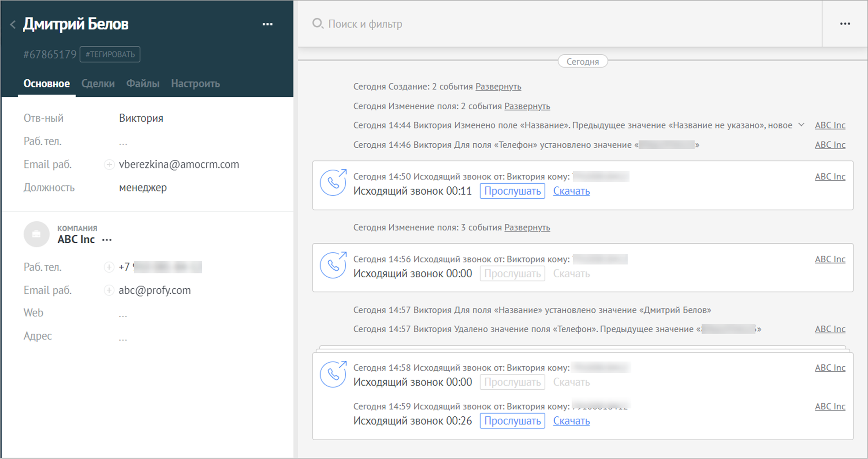Viewport: 868px width, 459px height.
Task: Click the search magnifier icon
Action: (317, 23)
